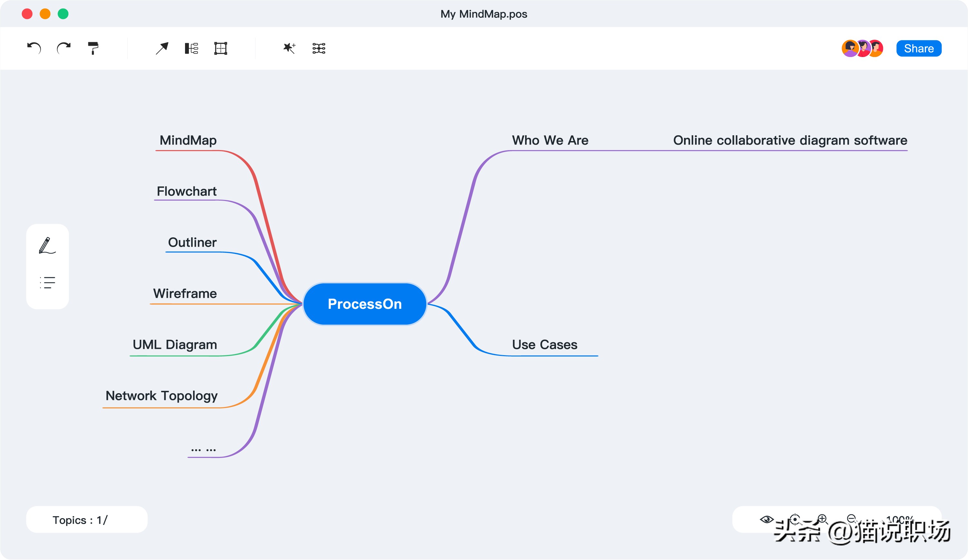Switch to the outline list view icon
This screenshot has height=560, width=968.
[x=47, y=283]
